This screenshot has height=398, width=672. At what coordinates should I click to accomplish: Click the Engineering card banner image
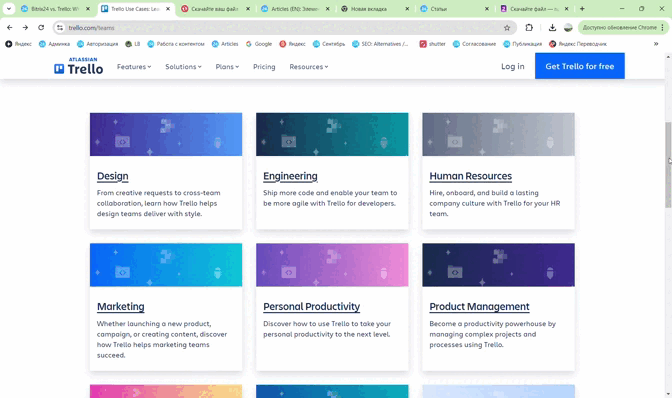[x=332, y=134]
